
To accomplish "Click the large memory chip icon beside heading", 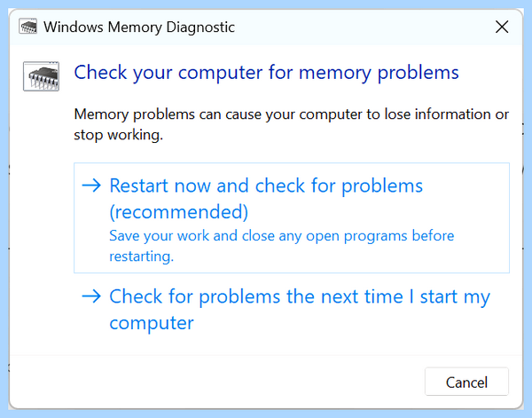I will pos(41,76).
